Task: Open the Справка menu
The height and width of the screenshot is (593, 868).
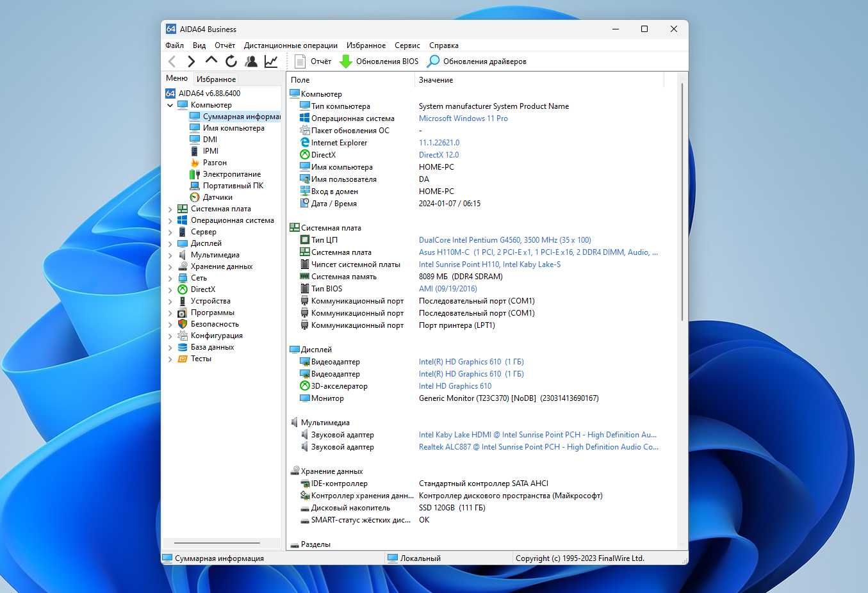Action: tap(444, 45)
